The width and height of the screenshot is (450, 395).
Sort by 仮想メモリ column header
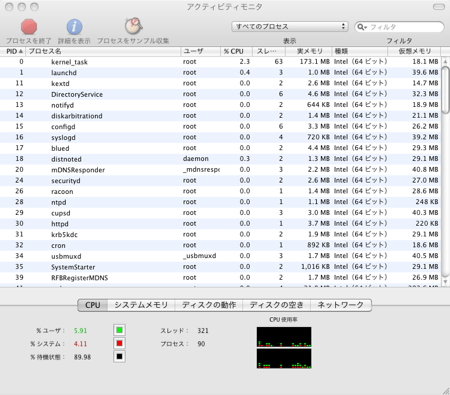(414, 51)
